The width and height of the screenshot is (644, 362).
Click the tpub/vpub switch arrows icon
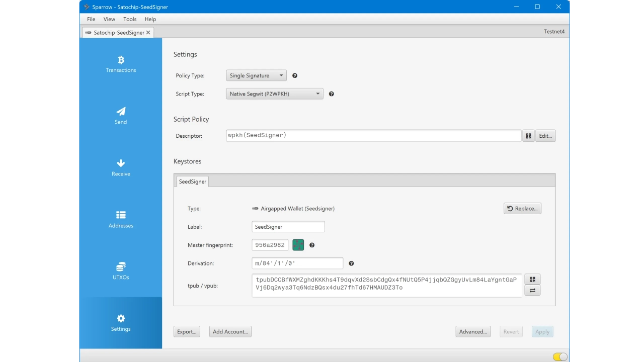532,290
